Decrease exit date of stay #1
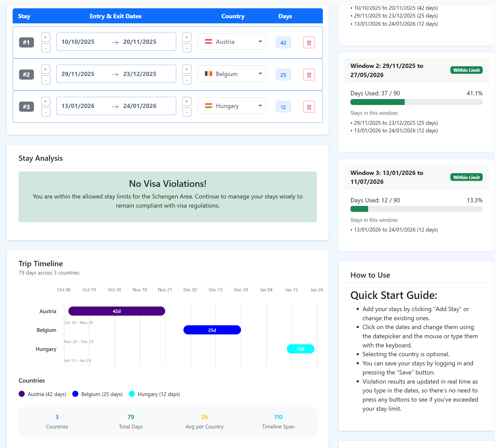This screenshot has width=495, height=448. (187, 48)
